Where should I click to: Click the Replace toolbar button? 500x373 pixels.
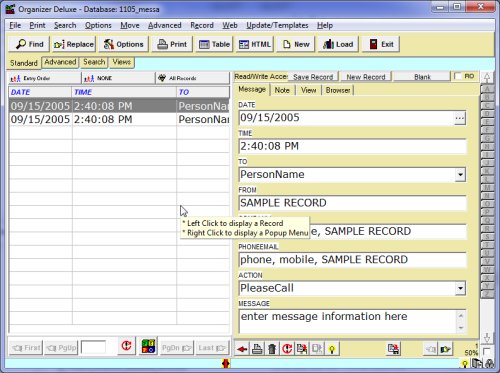click(x=74, y=44)
